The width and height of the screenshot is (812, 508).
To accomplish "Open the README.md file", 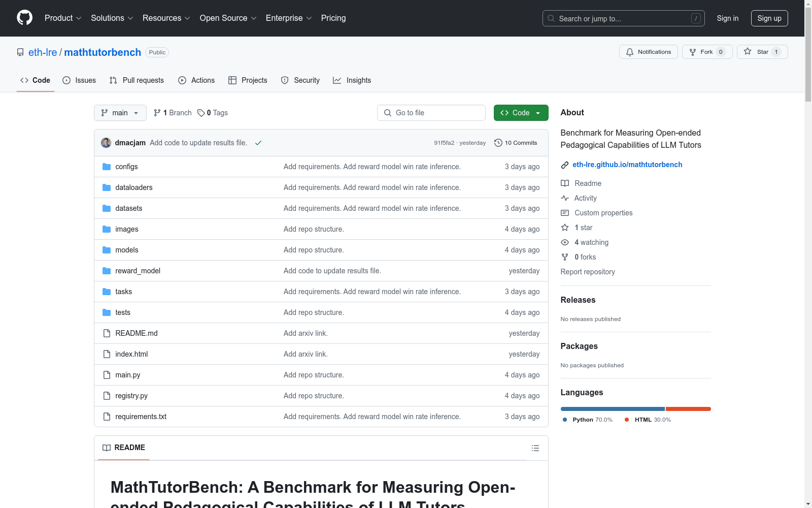I will [x=137, y=333].
